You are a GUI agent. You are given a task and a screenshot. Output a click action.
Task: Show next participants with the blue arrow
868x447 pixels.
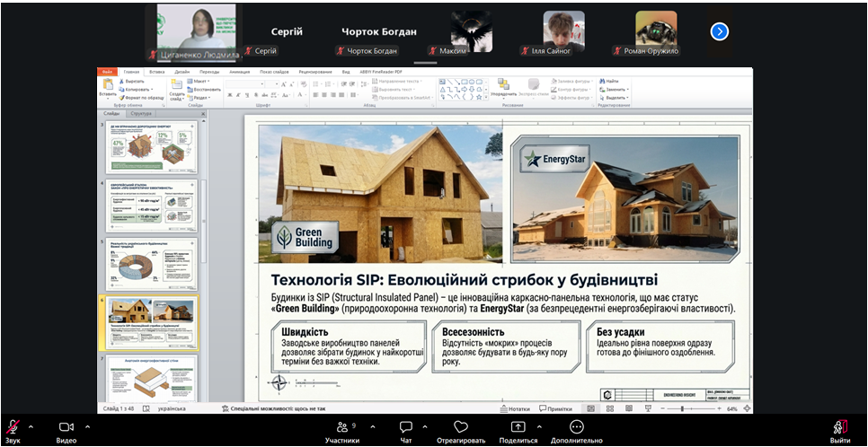coord(719,31)
